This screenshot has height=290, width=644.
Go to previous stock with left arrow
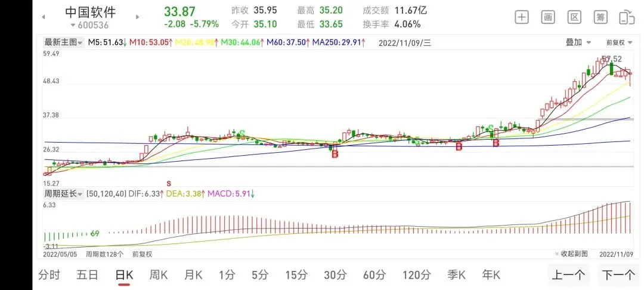pyautogui.click(x=43, y=17)
